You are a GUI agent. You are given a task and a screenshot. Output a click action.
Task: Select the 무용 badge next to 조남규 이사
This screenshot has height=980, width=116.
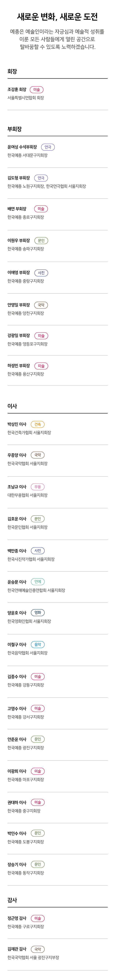click(x=38, y=487)
